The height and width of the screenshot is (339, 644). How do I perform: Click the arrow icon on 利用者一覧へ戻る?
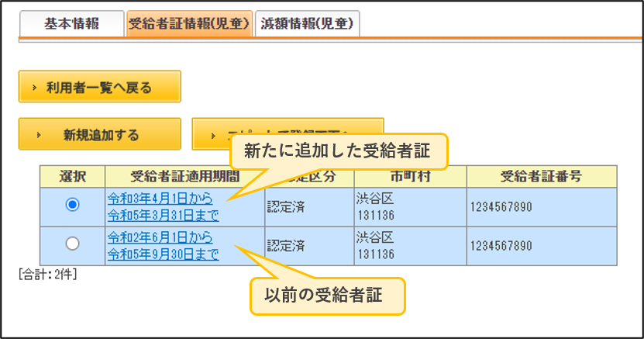(35, 88)
